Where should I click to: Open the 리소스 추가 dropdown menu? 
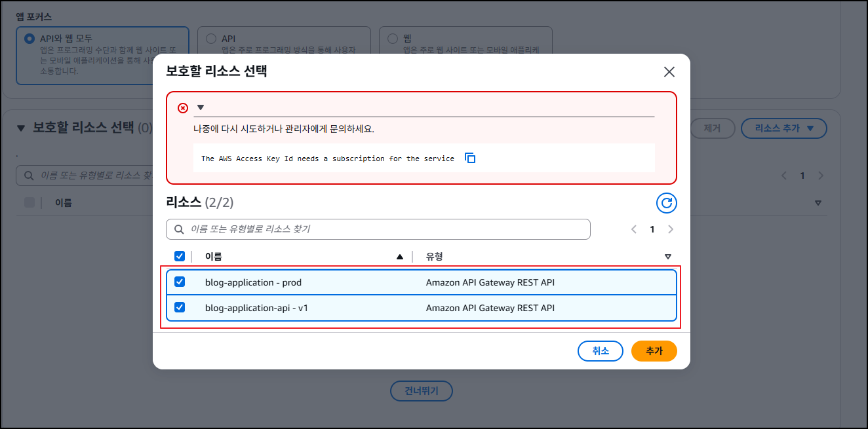pos(784,128)
